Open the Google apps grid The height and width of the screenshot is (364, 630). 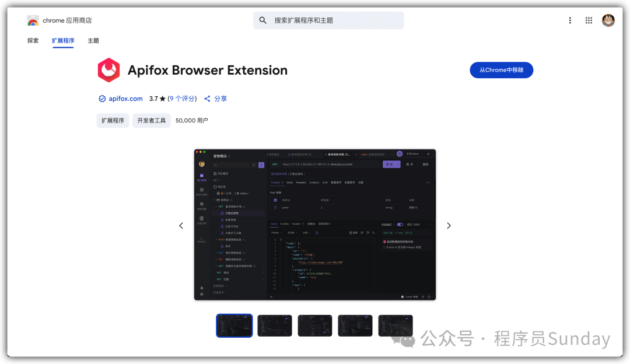pyautogui.click(x=589, y=20)
